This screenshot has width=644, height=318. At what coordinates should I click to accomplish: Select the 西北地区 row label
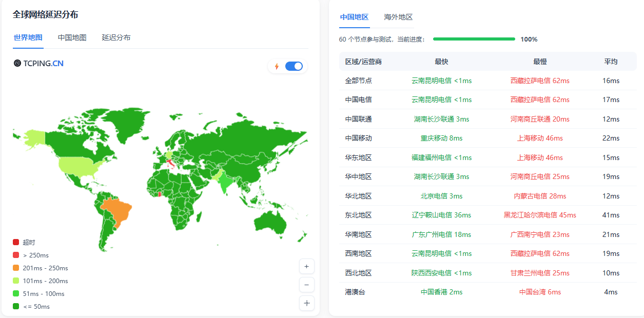[x=358, y=273]
